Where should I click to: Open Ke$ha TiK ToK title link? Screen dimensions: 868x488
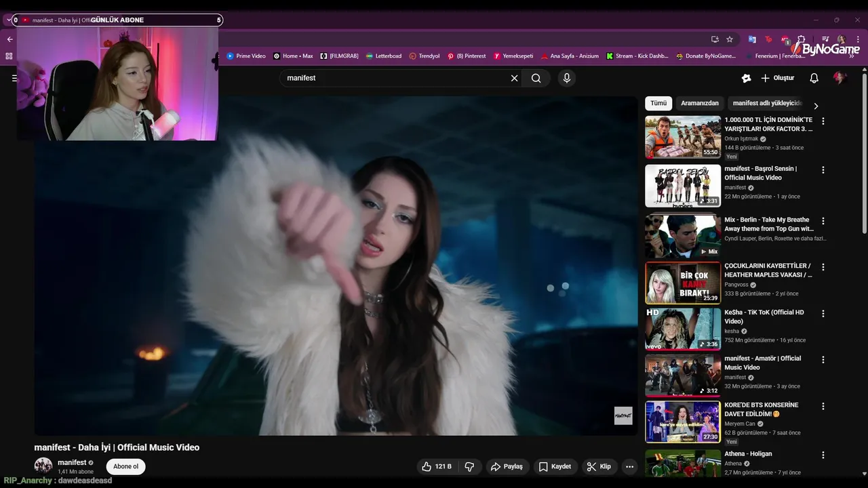(764, 317)
